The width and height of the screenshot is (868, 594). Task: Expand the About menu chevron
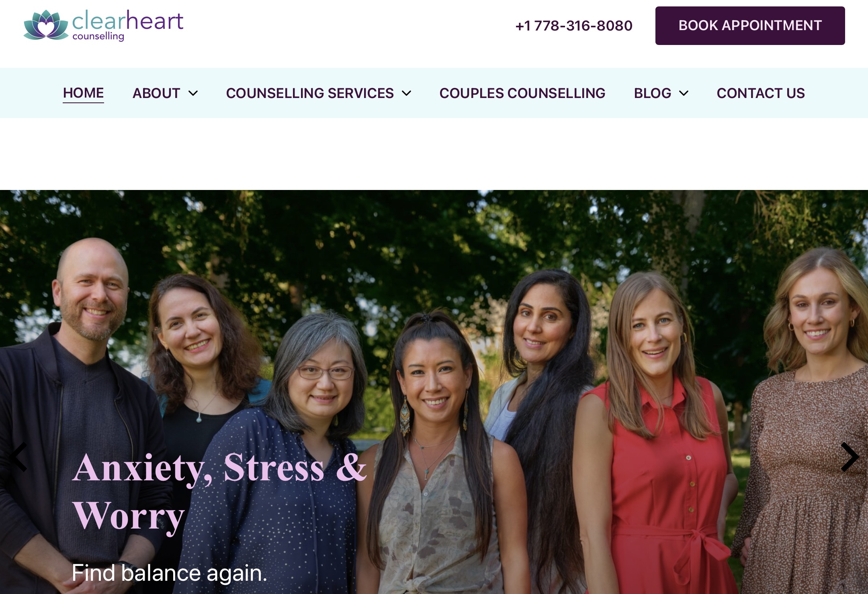pos(193,93)
